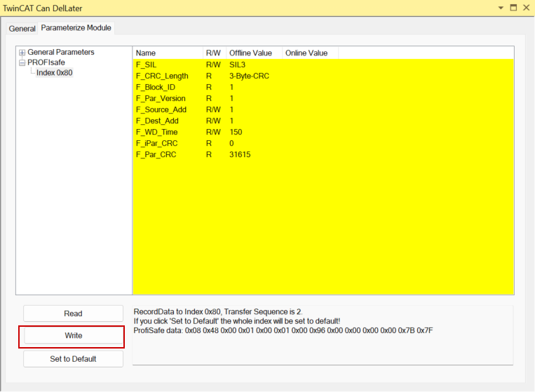Collapse the PROFIsafe tree node
The height and width of the screenshot is (392, 535).
[22, 63]
